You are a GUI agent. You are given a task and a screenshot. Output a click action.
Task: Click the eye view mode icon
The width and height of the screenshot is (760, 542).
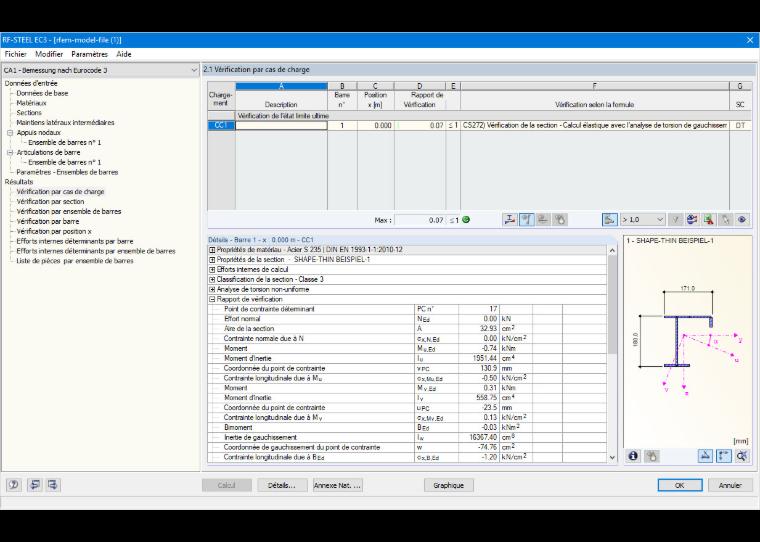[x=742, y=220]
